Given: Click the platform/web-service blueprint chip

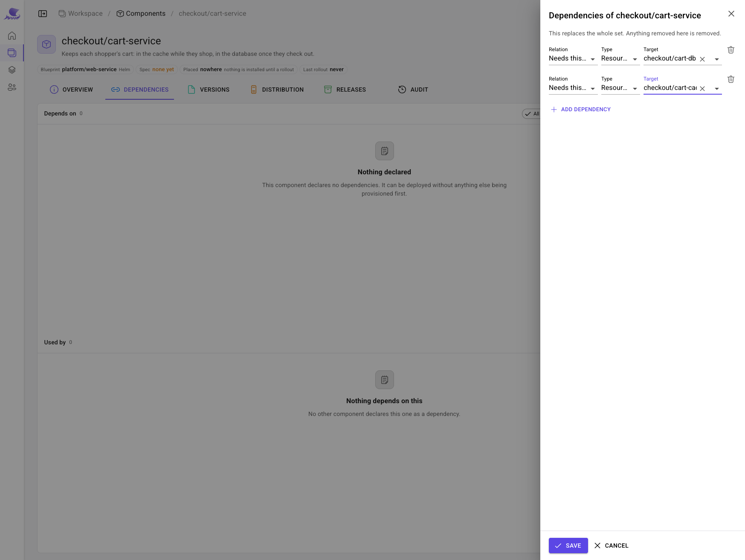Looking at the screenshot, I should pyautogui.click(x=85, y=69).
